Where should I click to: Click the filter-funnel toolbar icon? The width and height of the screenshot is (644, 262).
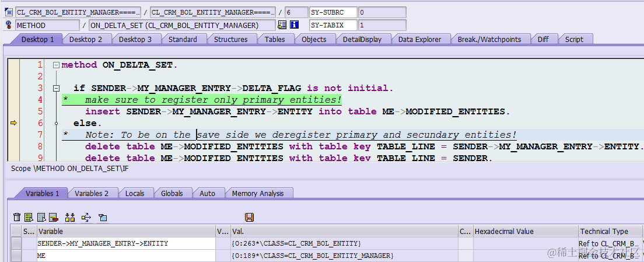[x=103, y=217]
